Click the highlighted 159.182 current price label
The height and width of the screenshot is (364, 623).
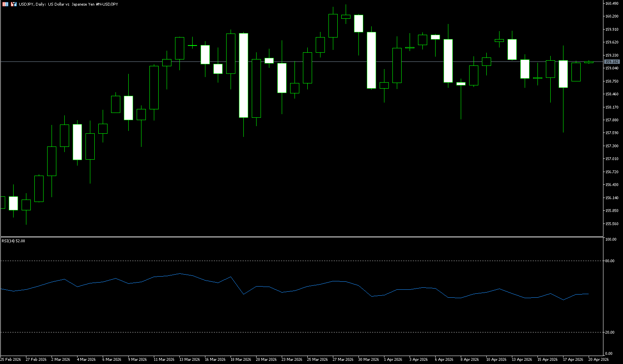[x=612, y=62]
